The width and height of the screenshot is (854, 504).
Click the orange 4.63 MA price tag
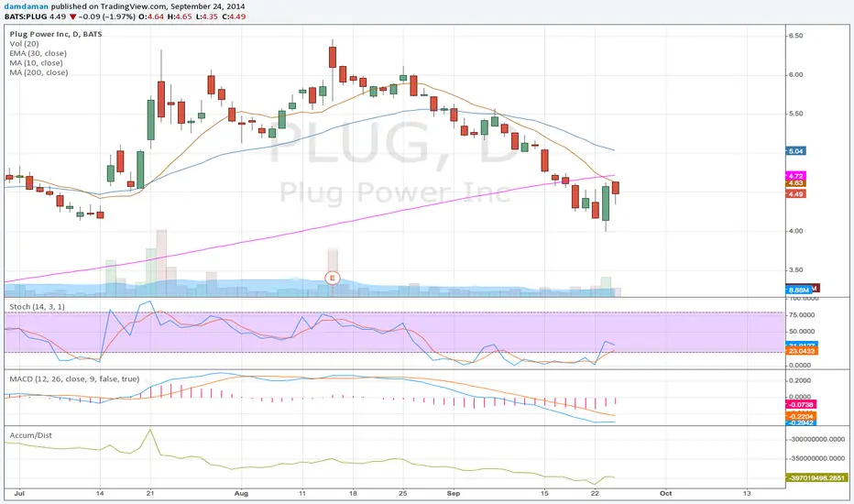tap(795, 183)
